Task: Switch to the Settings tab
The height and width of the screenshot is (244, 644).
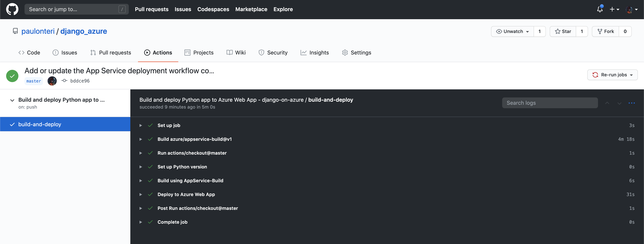Action: point(361,53)
